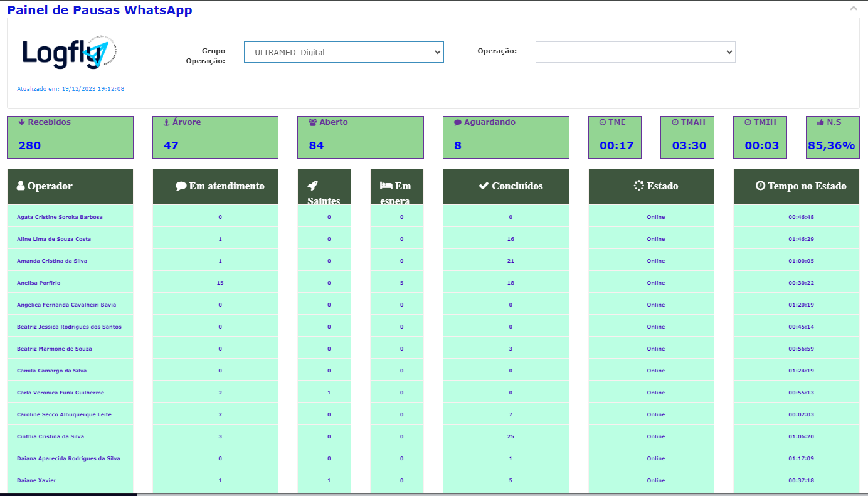The height and width of the screenshot is (496, 868).
Task: Click Agata Cristine's time 00:46:48
Action: coord(802,217)
